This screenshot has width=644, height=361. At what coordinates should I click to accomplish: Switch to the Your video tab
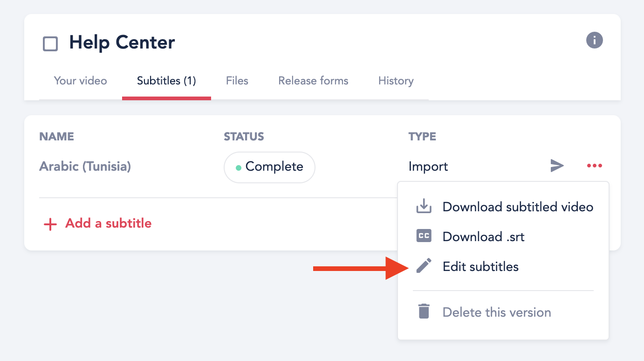coord(80,81)
